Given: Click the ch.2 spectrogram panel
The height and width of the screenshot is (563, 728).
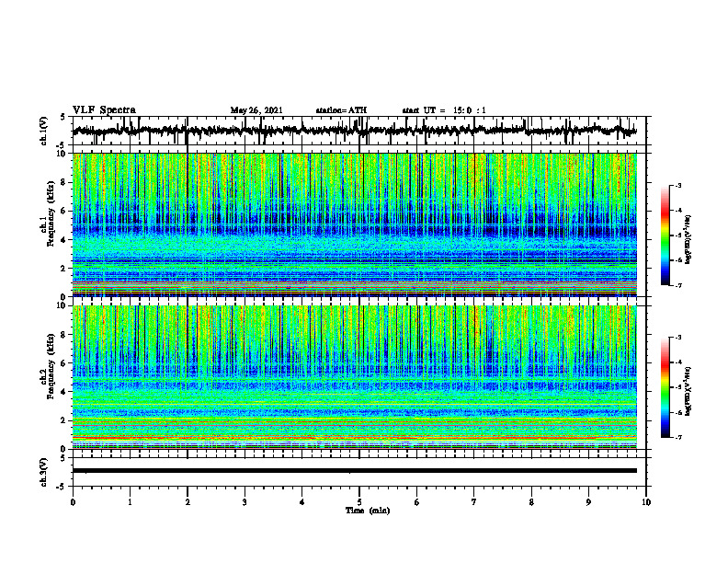Looking at the screenshot, I should pyautogui.click(x=354, y=377).
